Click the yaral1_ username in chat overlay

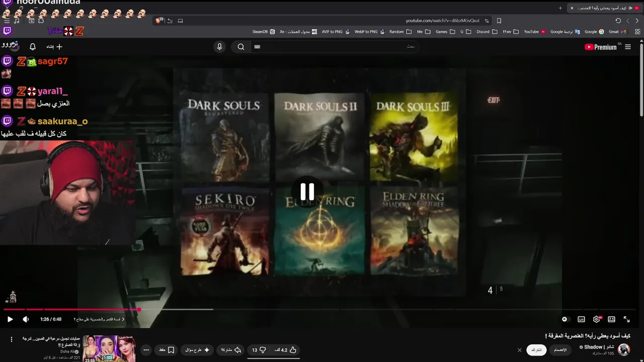53,92
